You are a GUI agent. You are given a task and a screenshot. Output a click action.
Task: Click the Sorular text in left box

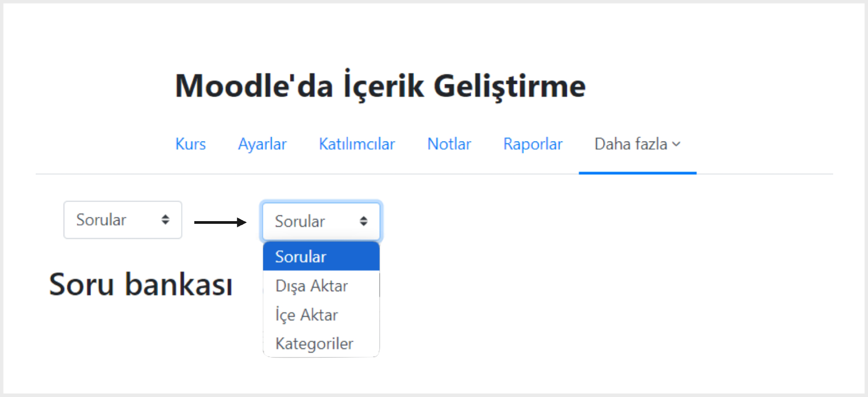tap(101, 220)
